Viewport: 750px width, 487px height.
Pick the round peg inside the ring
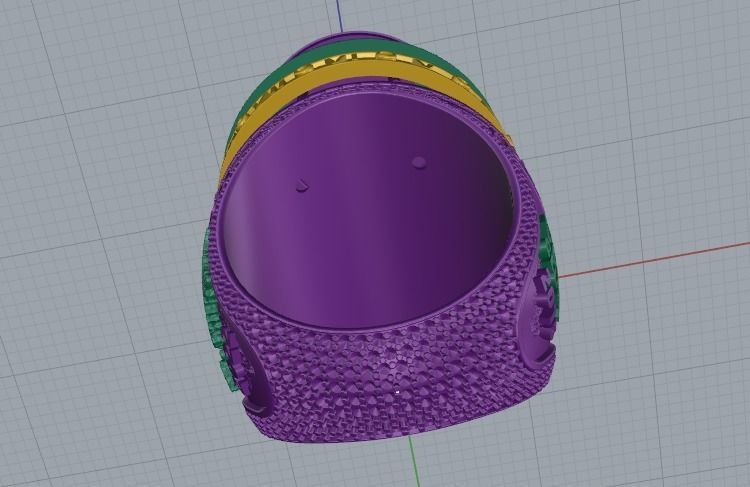(x=419, y=162)
